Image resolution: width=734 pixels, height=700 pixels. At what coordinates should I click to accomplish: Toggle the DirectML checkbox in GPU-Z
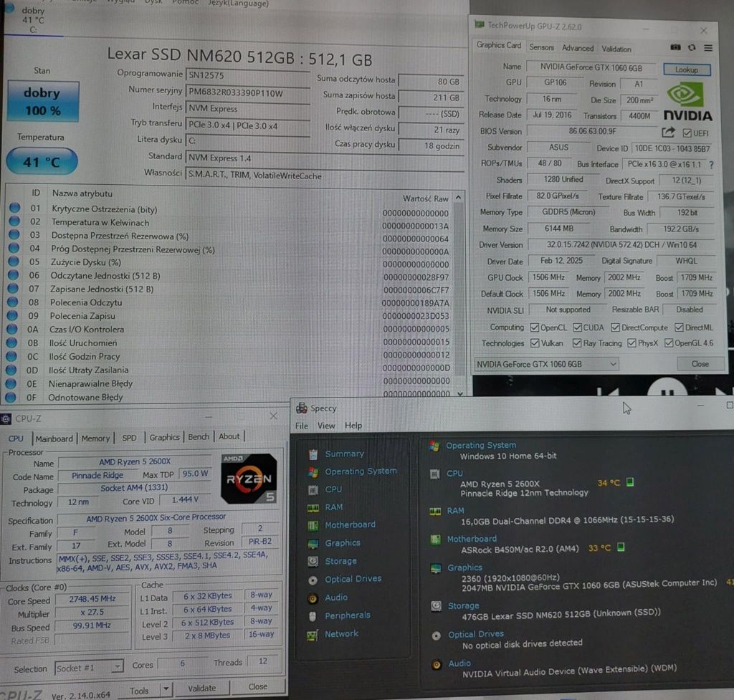coord(679,327)
